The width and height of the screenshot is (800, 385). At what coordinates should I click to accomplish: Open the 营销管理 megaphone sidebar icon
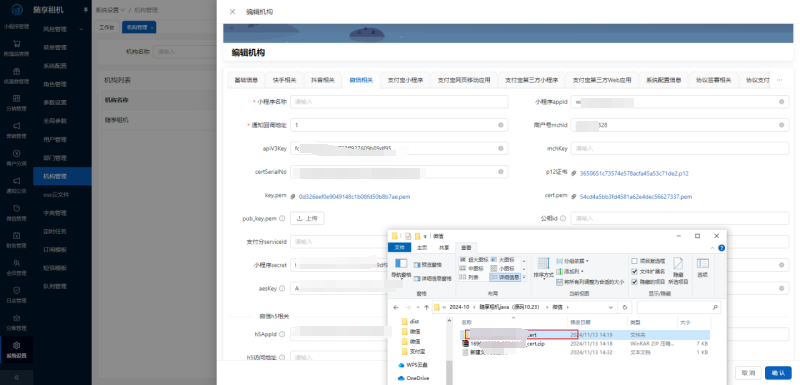point(16,126)
